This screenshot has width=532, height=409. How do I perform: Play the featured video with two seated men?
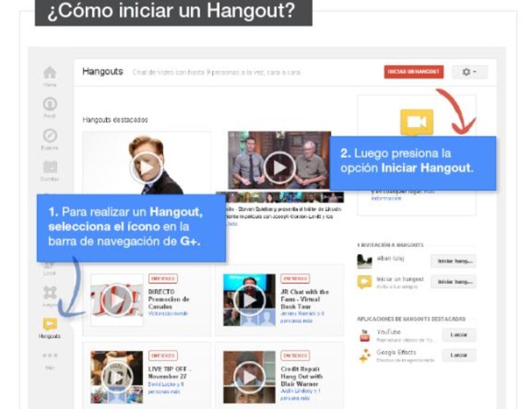(x=279, y=168)
